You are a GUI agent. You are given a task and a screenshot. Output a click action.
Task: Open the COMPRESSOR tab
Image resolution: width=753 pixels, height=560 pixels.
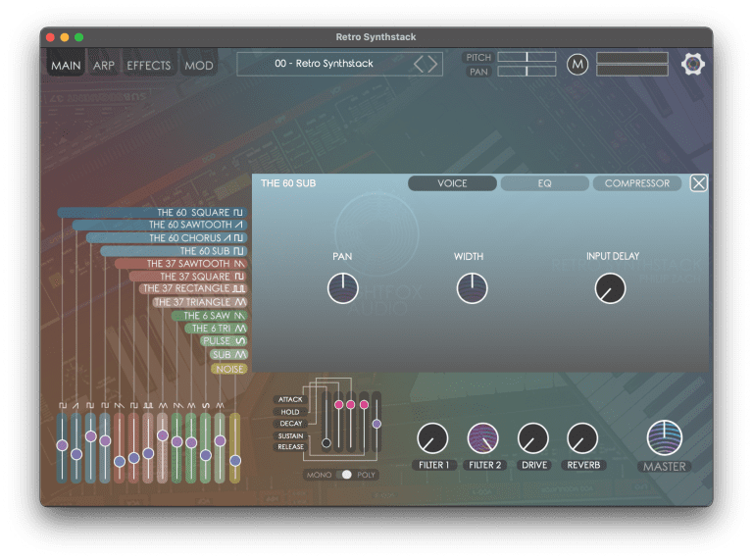coord(637,183)
